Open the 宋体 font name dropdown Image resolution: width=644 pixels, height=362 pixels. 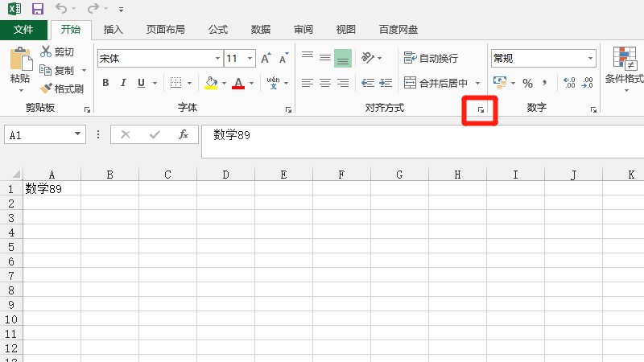(217, 58)
